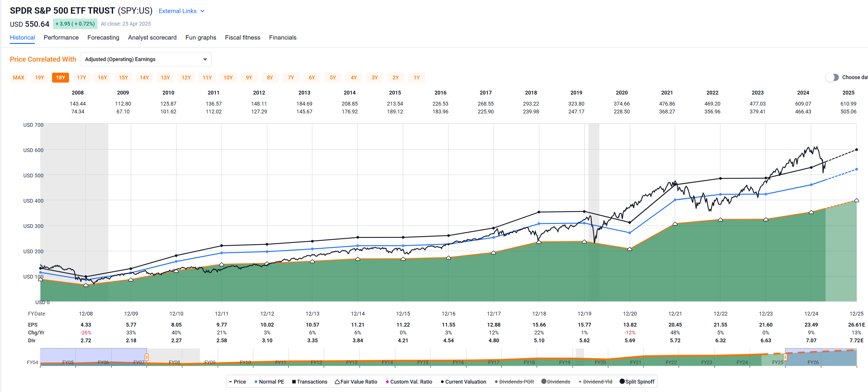
Task: Select the 6Y time range
Action: pos(312,77)
